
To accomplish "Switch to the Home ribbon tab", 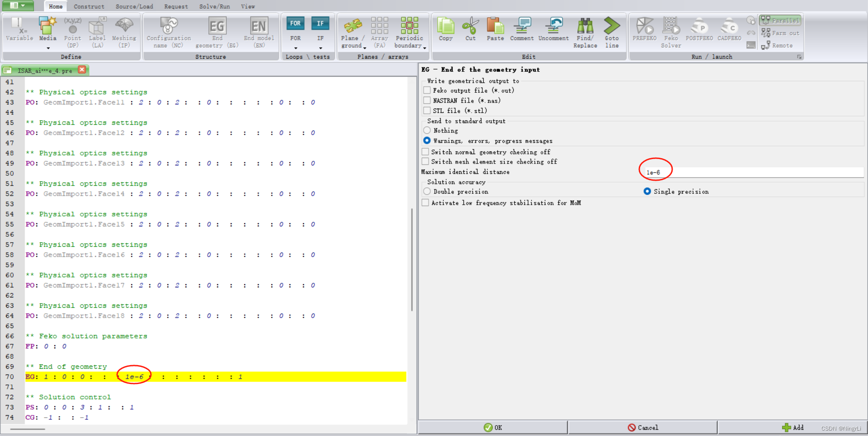I will point(56,6).
